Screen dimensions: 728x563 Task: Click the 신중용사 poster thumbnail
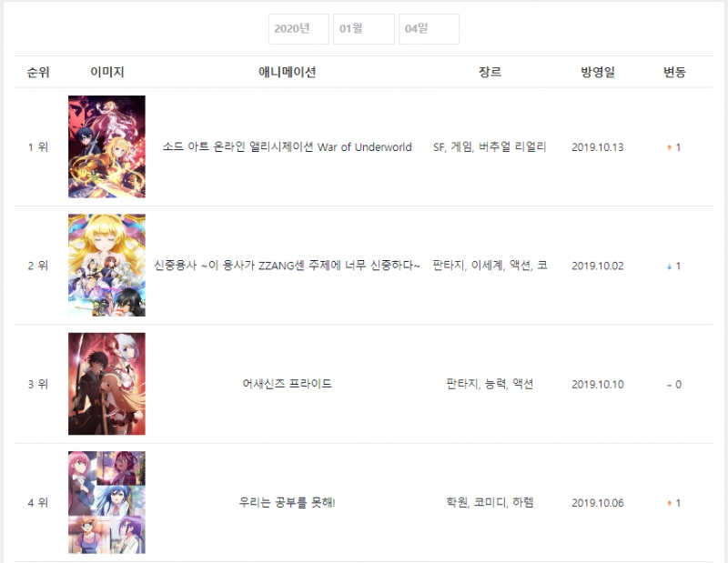pos(106,265)
